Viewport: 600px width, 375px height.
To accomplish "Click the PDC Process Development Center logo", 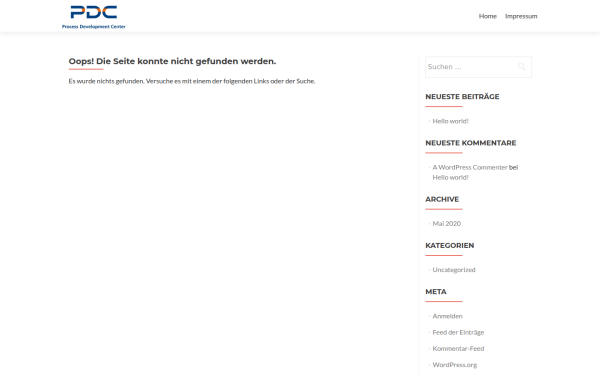I will [94, 17].
